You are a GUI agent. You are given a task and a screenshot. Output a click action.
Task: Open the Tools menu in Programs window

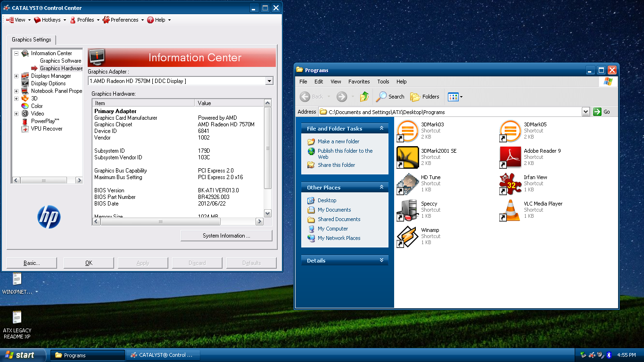tap(383, 82)
